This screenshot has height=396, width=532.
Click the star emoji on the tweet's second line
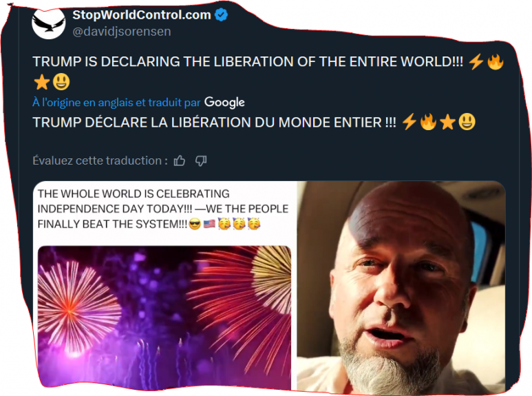coord(42,82)
